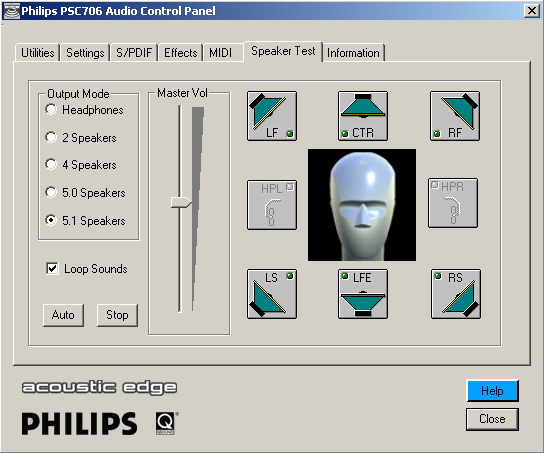544x453 pixels.
Task: Test the RF right front speaker icon
Action: (x=455, y=116)
